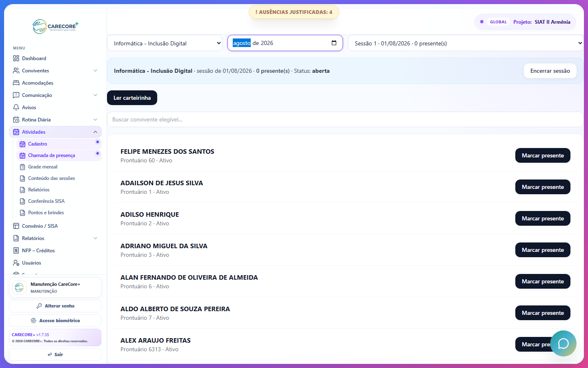Open the Informática - Inclusão Digital dropdown
This screenshot has width=588, height=368.
click(165, 43)
